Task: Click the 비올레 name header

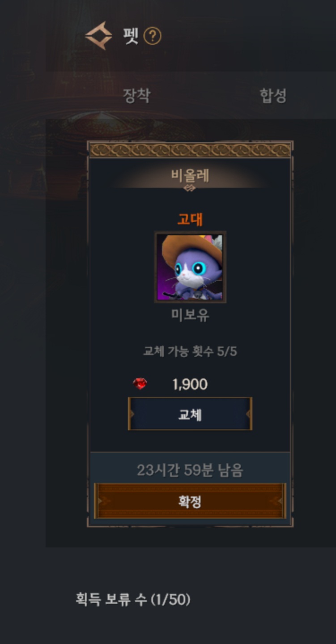Action: click(190, 175)
